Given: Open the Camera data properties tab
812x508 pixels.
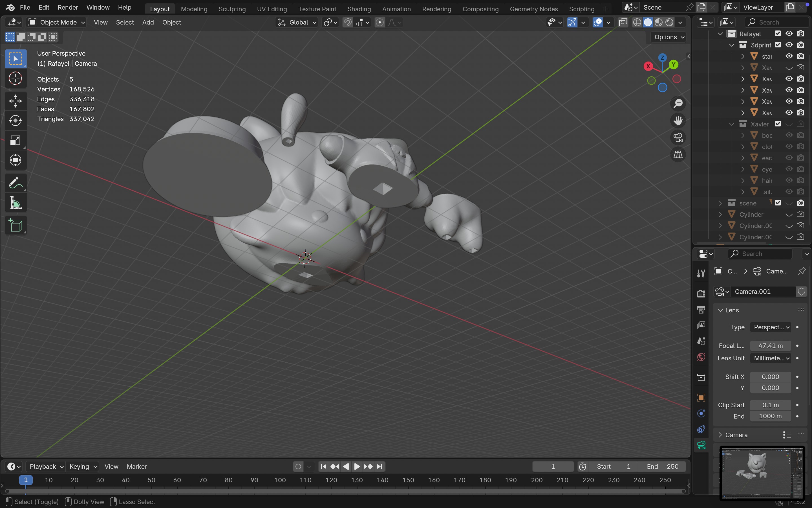Looking at the screenshot, I should (701, 446).
